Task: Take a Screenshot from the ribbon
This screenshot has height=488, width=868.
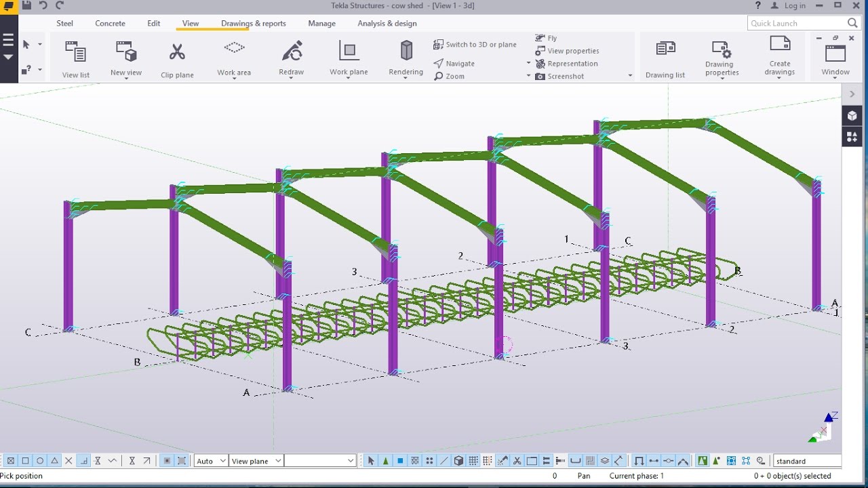Action: click(x=559, y=76)
